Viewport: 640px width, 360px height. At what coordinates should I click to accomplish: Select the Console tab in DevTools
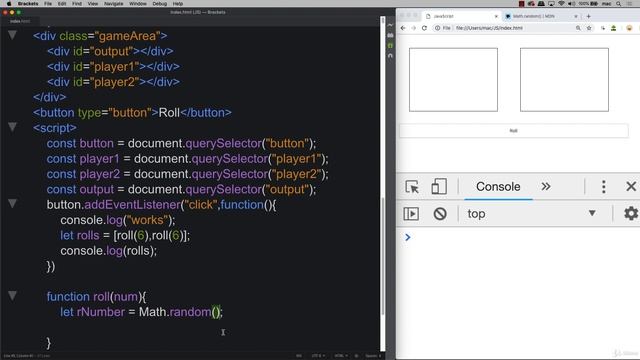(x=498, y=187)
